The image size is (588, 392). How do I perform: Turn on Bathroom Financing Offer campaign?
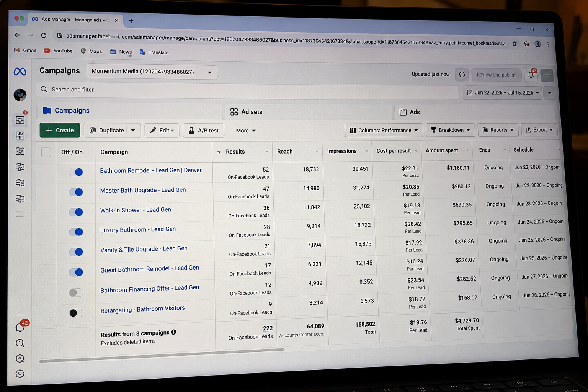tap(76, 292)
